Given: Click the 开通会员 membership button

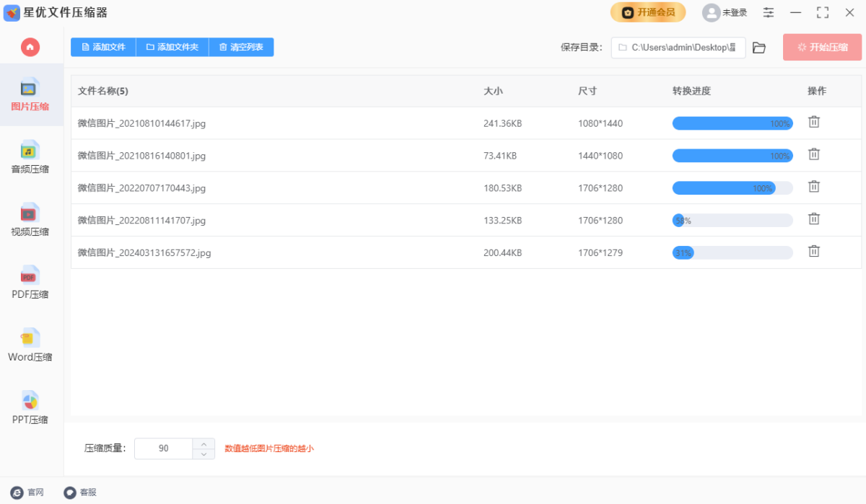Looking at the screenshot, I should coord(647,12).
